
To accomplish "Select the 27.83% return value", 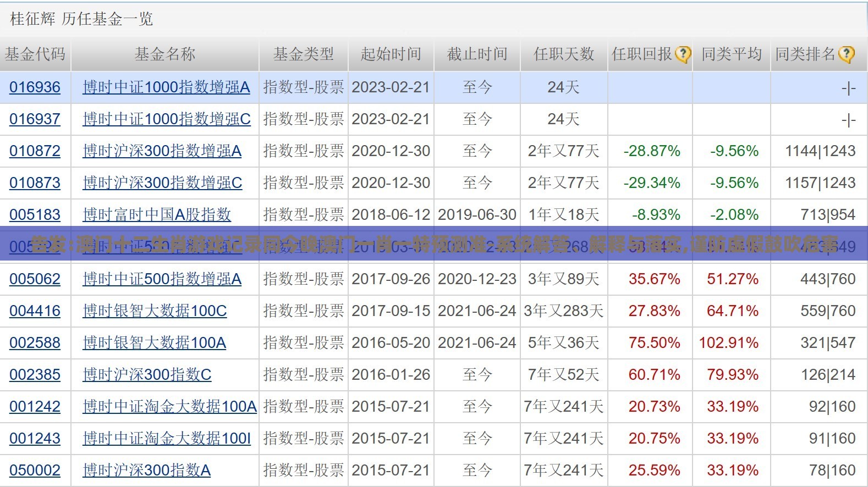I will pyautogui.click(x=655, y=311).
